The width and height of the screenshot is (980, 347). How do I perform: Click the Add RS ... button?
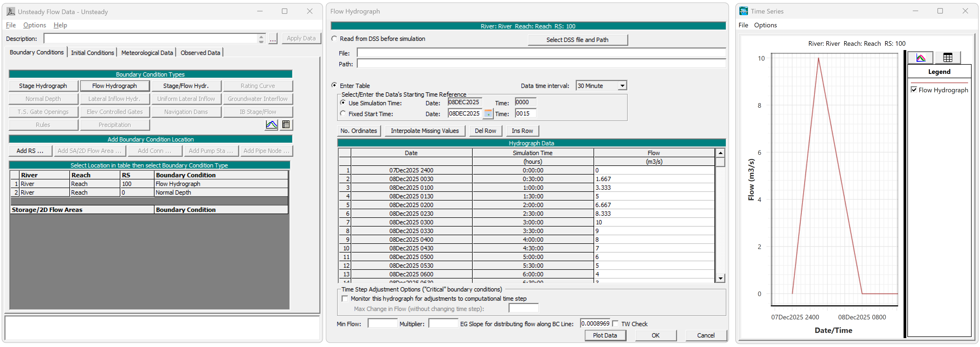coord(30,151)
